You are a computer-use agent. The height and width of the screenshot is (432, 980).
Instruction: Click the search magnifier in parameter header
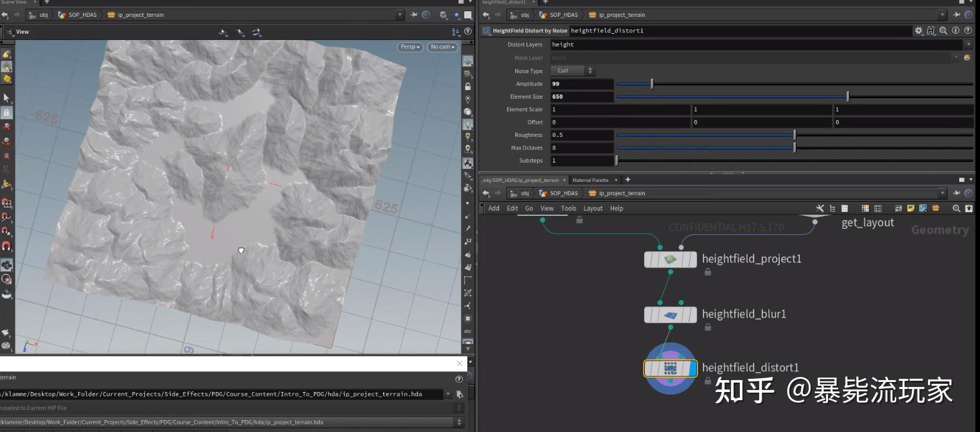[x=943, y=31]
